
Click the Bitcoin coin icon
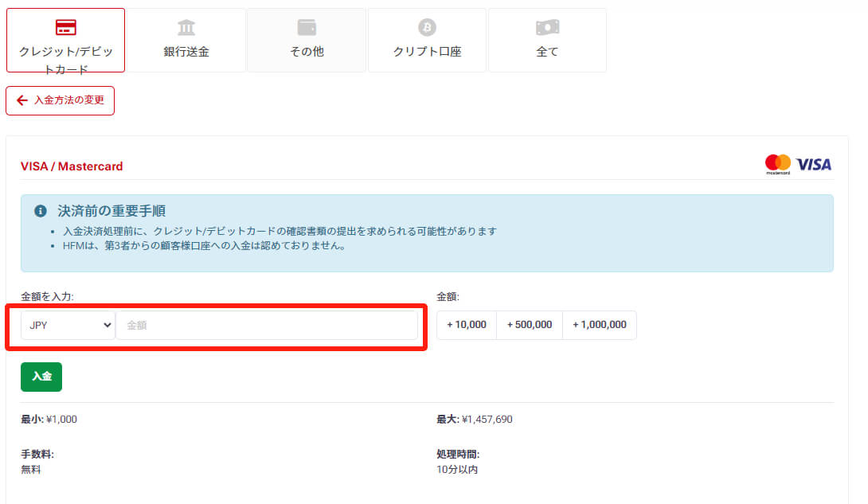[x=427, y=28]
